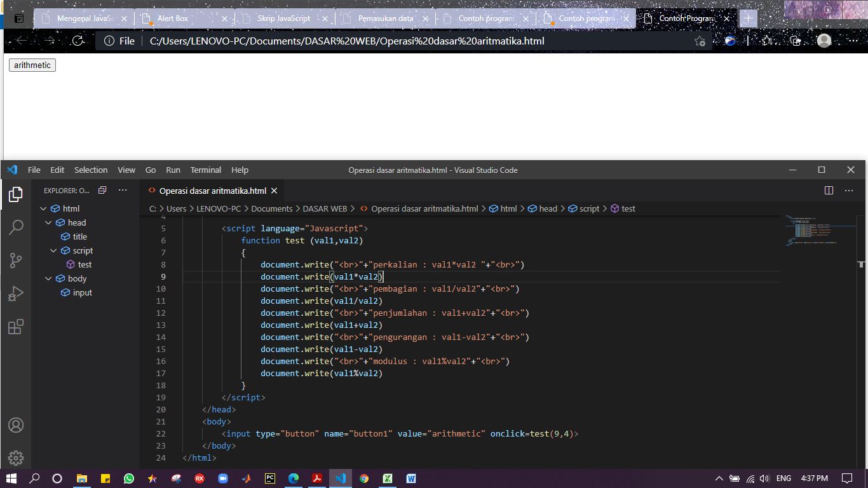Collapse the body node in the Explorer tree
The image size is (868, 488).
pyautogui.click(x=48, y=278)
